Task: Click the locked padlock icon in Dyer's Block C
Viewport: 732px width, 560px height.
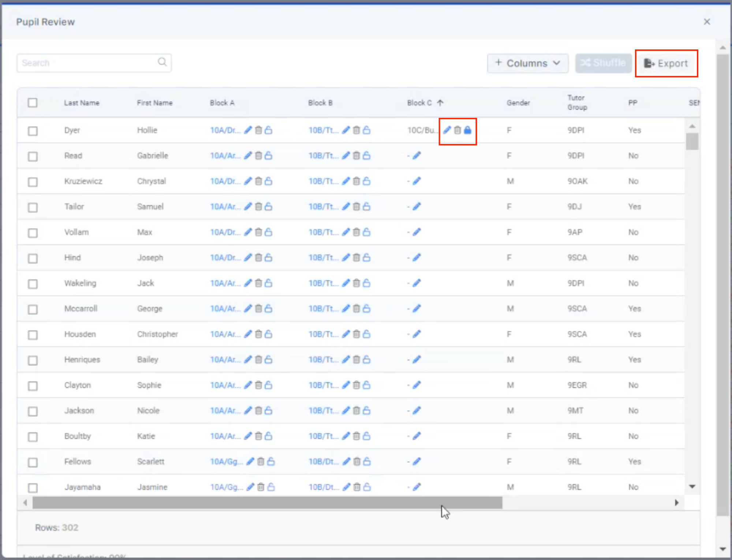Action: [x=467, y=130]
